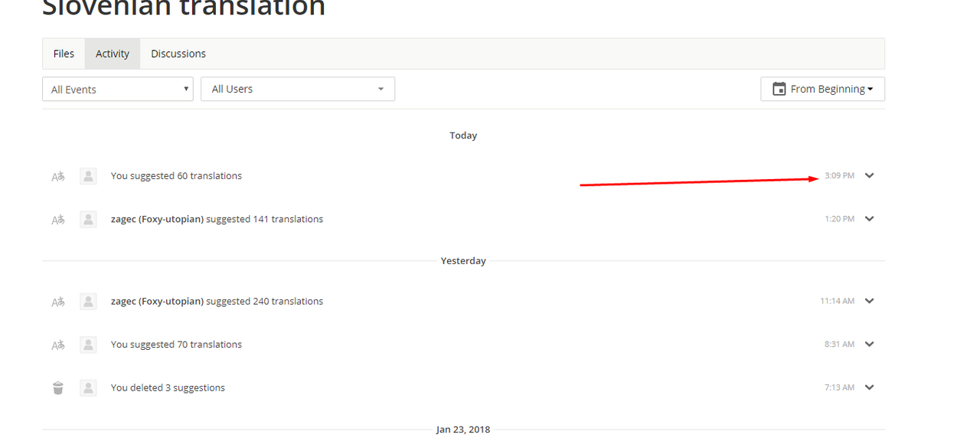Switch to the Files tab
Screen dimensions: 980x441
[64, 54]
